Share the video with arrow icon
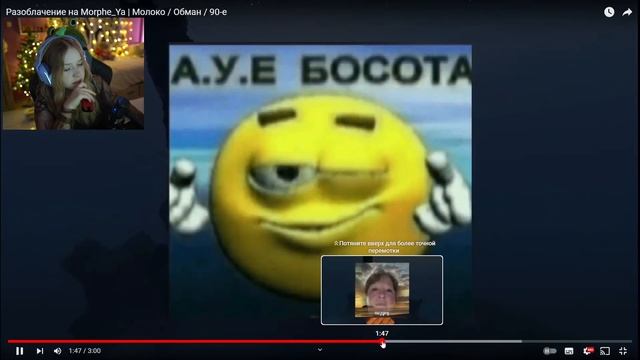Image resolution: width=640 pixels, height=360 pixels. 627,12
